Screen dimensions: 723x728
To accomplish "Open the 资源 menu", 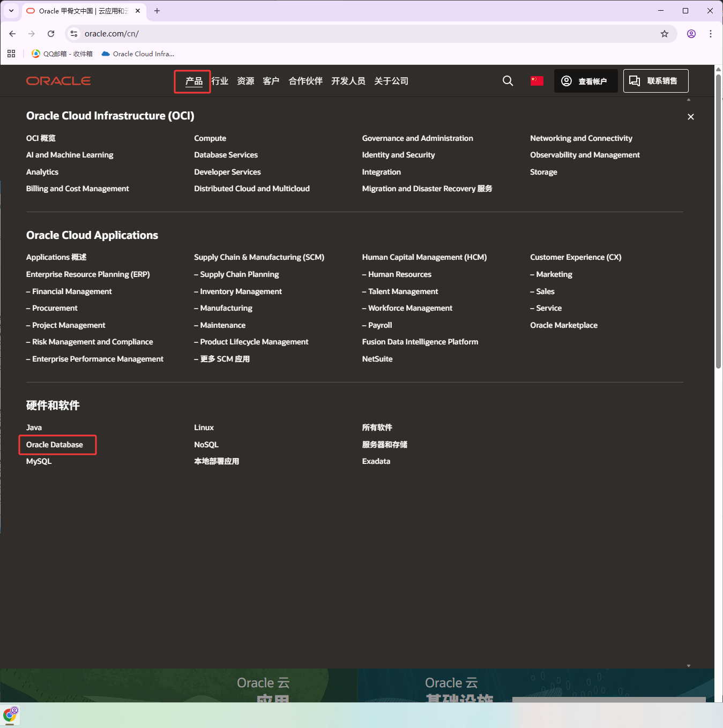I will coord(245,81).
